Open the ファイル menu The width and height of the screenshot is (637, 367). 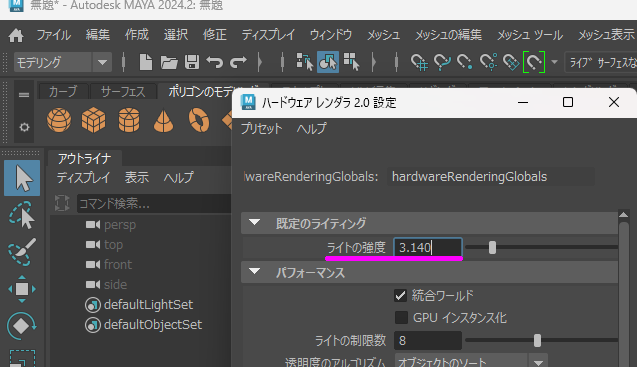click(x=54, y=35)
